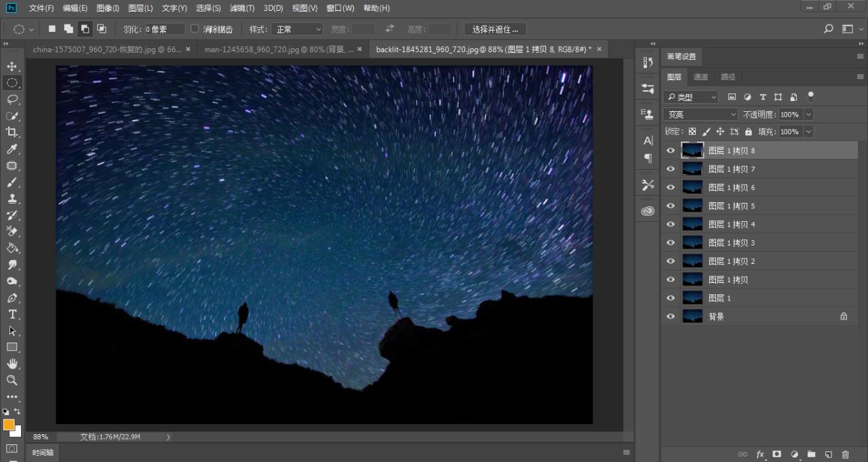Select the Lasso tool

point(12,99)
